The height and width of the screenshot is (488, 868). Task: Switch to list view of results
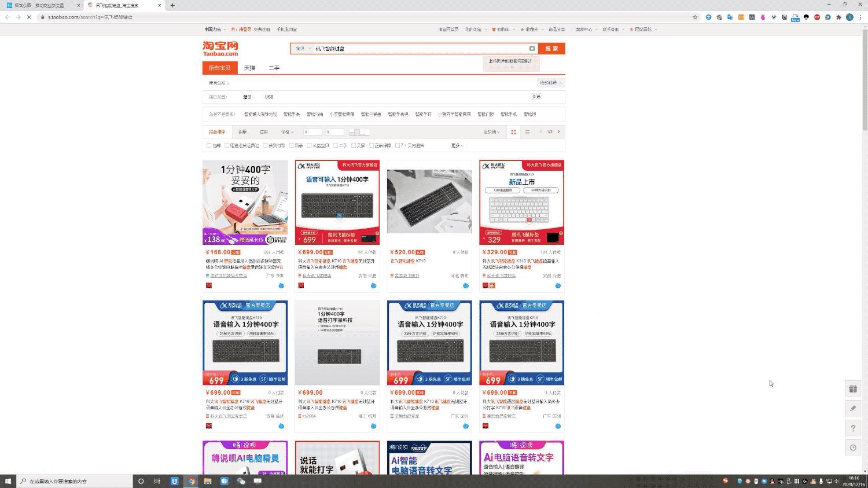[x=527, y=132]
